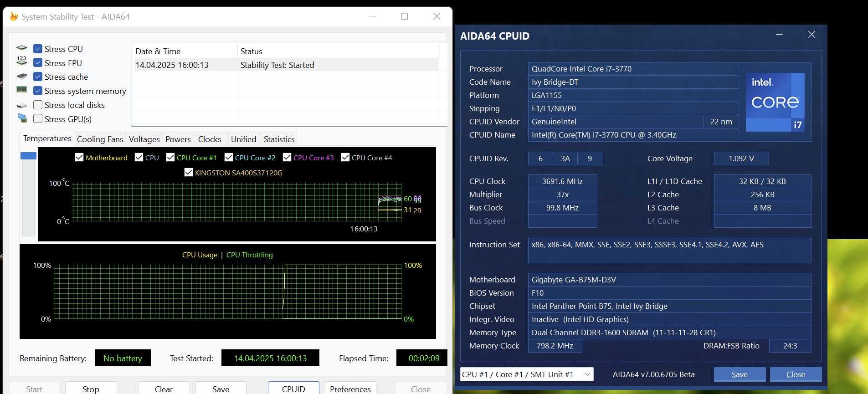The image size is (868, 394).
Task: Close the AIDA64 CPUID window with X
Action: click(x=812, y=35)
